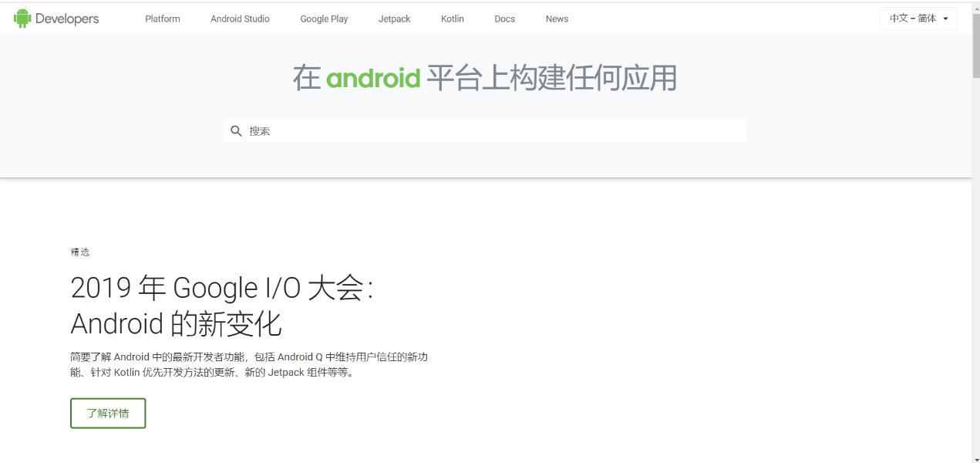Select the Developers home logo
This screenshot has width=980, height=463.
[56, 18]
